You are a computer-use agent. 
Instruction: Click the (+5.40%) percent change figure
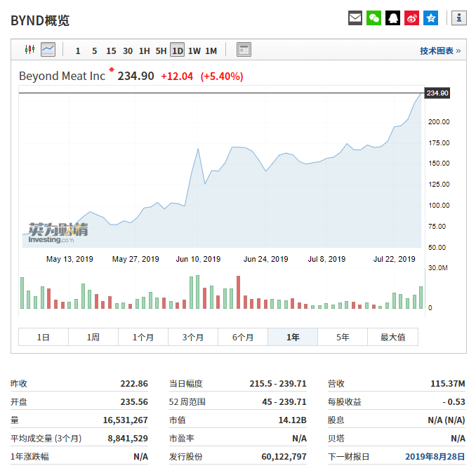pyautogui.click(x=222, y=76)
